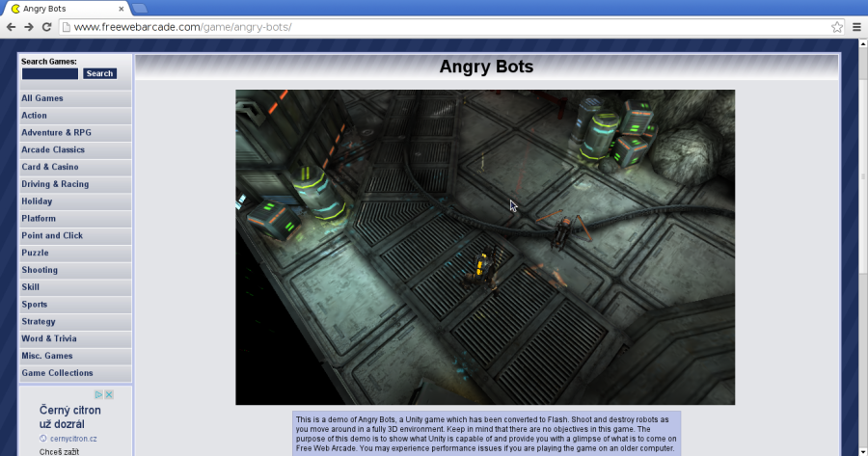Open All Games category
The width and height of the screenshot is (868, 456).
pyautogui.click(x=75, y=98)
